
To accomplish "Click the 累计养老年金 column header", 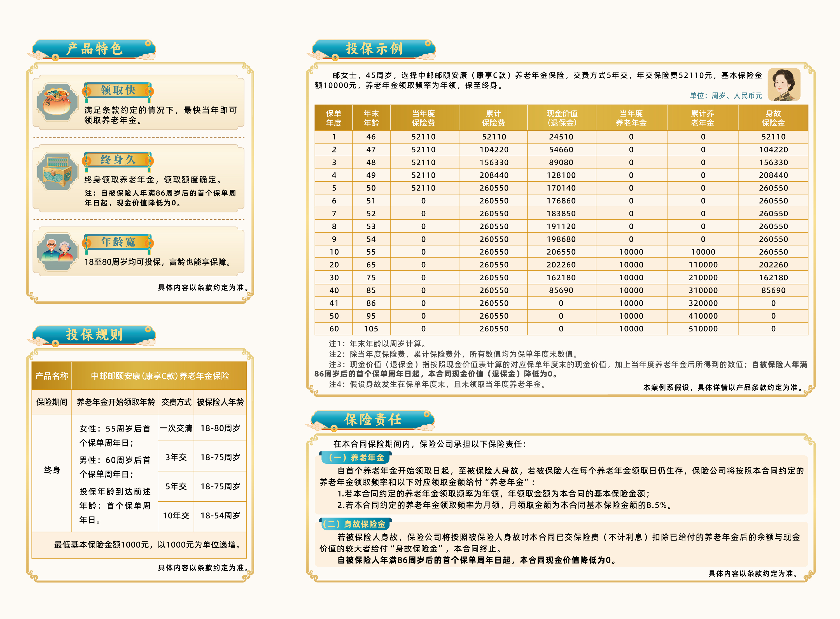I will coord(703,118).
